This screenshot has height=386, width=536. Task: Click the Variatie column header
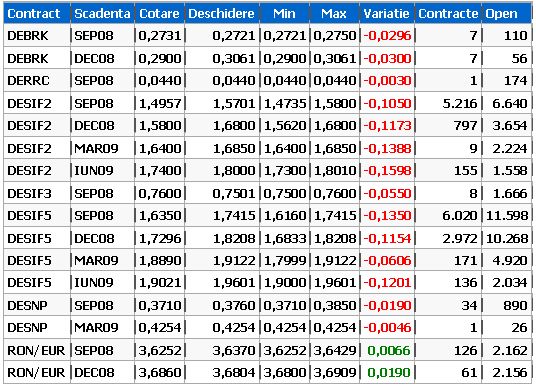click(387, 14)
